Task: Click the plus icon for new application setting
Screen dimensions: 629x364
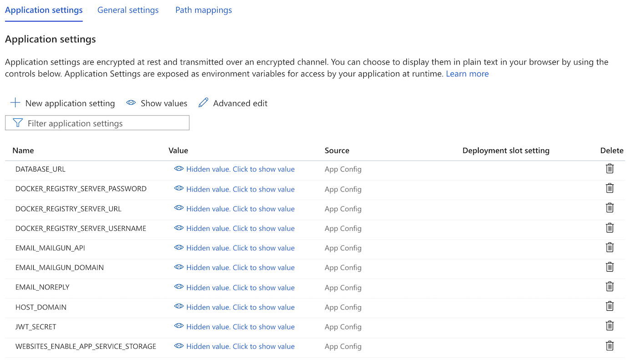Action: (x=15, y=103)
